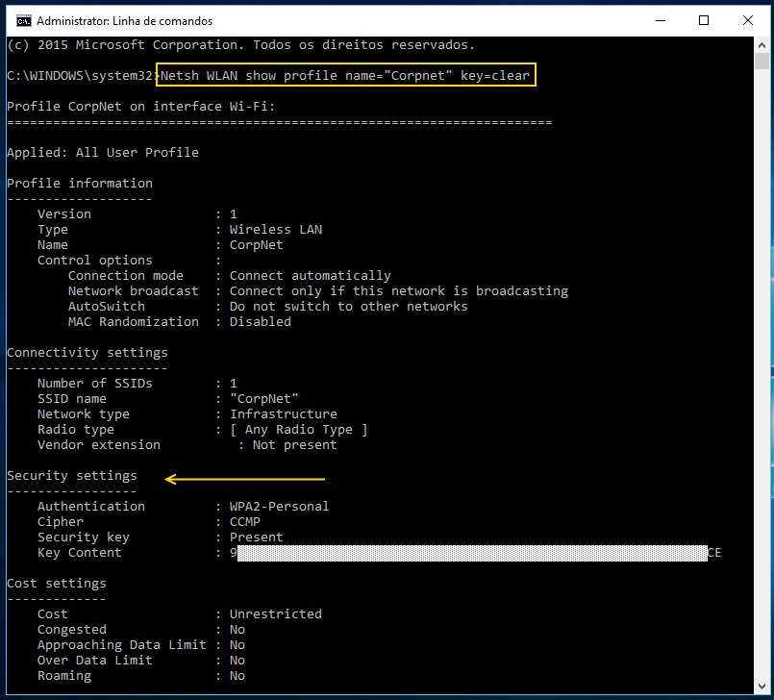Click the Minimize window button
This screenshot has width=774, height=700.
(x=661, y=20)
